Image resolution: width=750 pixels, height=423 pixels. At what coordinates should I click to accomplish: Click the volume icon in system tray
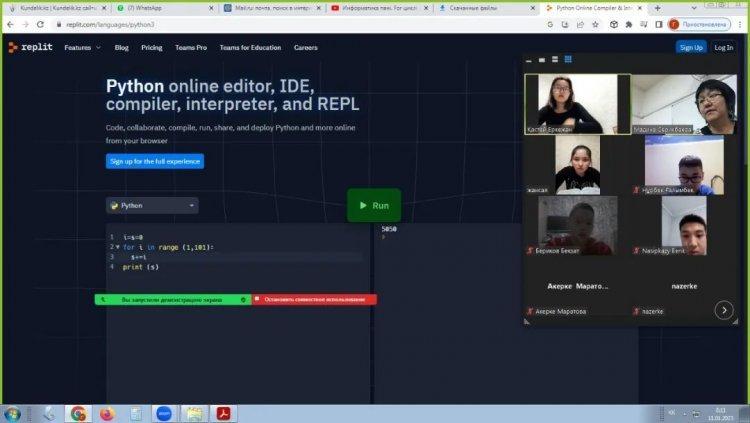click(672, 412)
